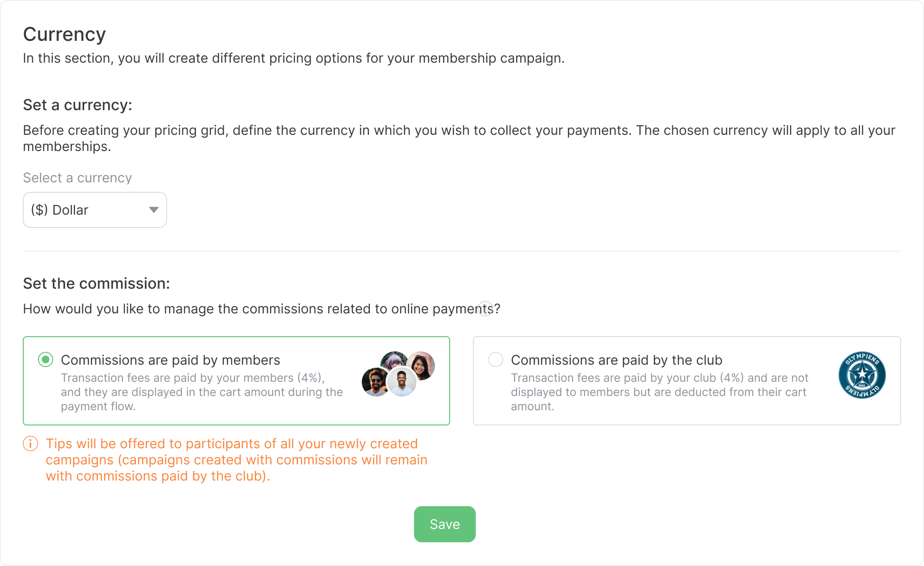924x566 pixels.
Task: Click the currency dropdown arrow triangle
Action: point(153,210)
